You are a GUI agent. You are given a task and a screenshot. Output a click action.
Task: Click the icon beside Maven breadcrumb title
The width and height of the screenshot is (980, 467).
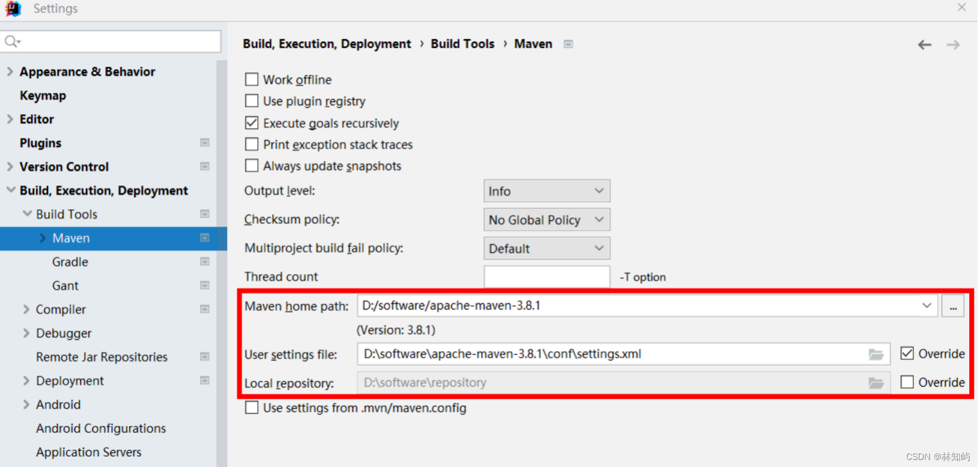568,43
